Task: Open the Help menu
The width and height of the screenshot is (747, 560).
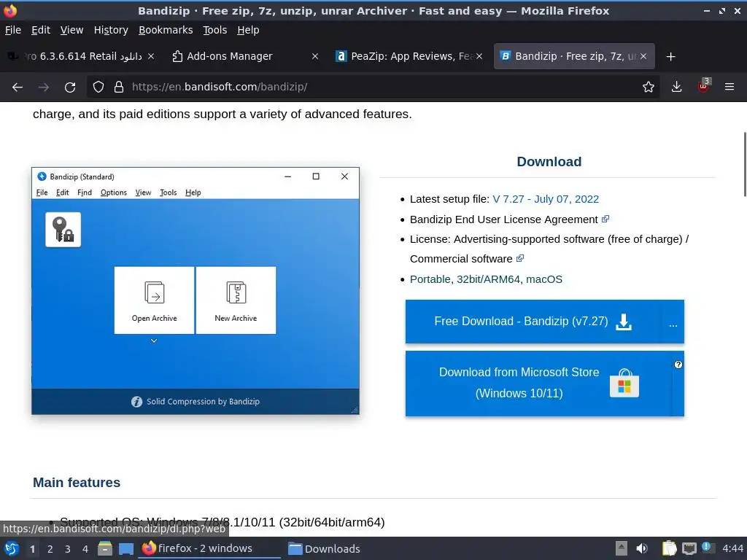Action: 248,30
